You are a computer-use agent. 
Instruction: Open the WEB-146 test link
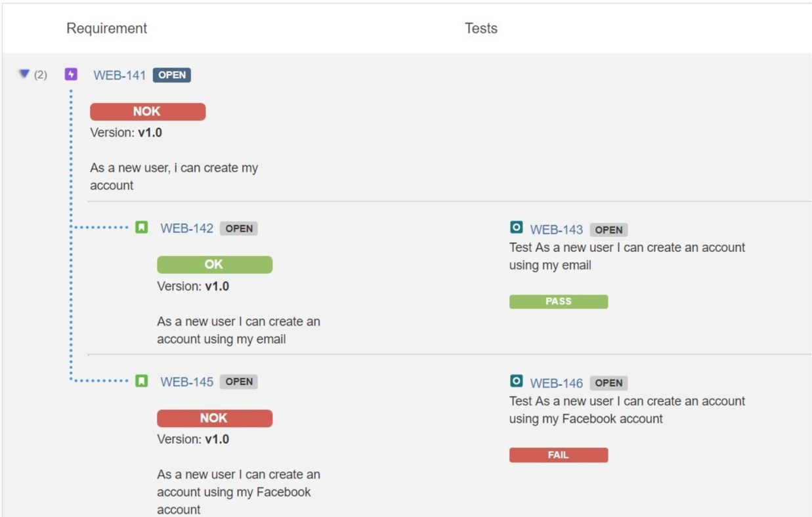[x=557, y=383]
